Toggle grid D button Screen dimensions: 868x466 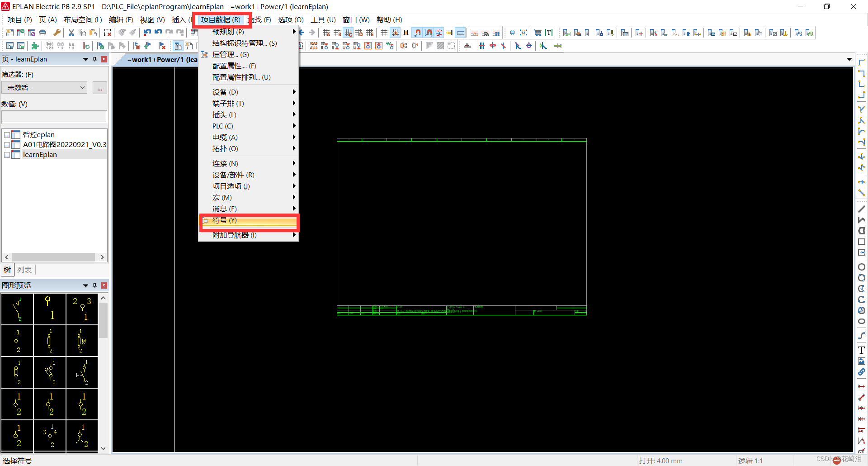[359, 33]
